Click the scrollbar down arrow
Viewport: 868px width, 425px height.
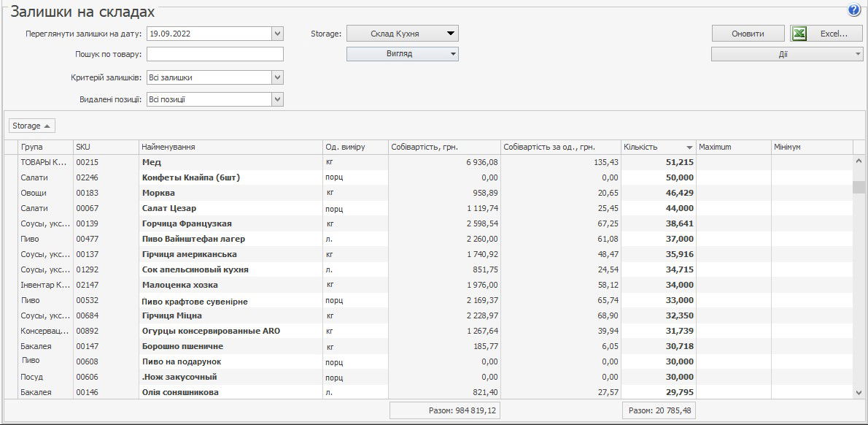[858, 392]
